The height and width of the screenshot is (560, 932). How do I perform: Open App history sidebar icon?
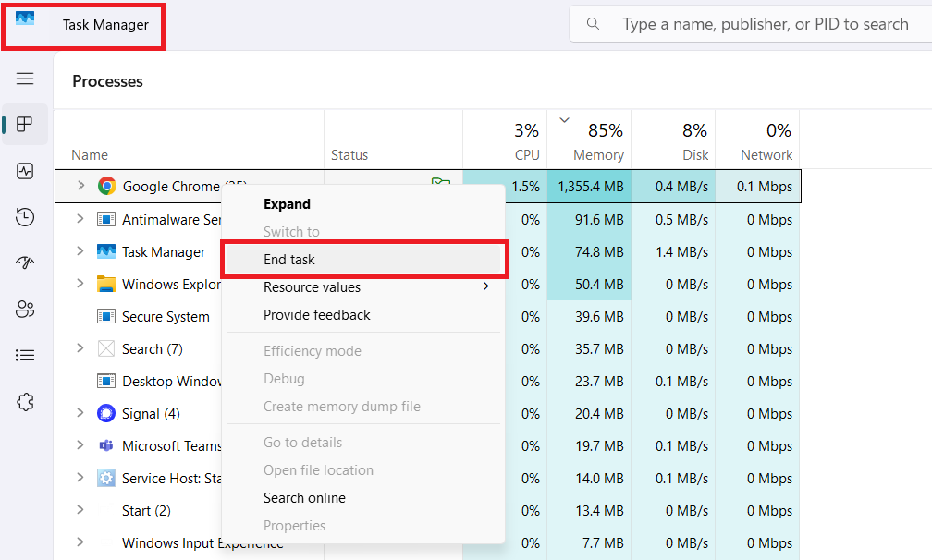point(25,217)
